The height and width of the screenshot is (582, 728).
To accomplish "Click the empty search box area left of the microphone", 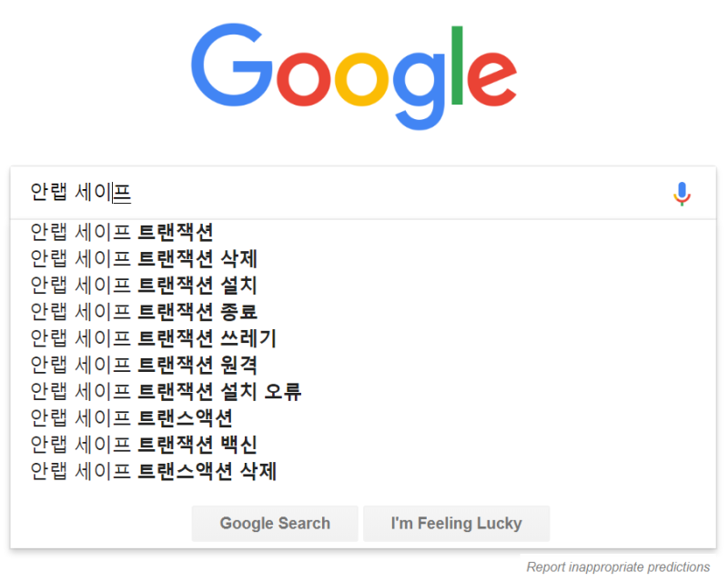I will 399,193.
